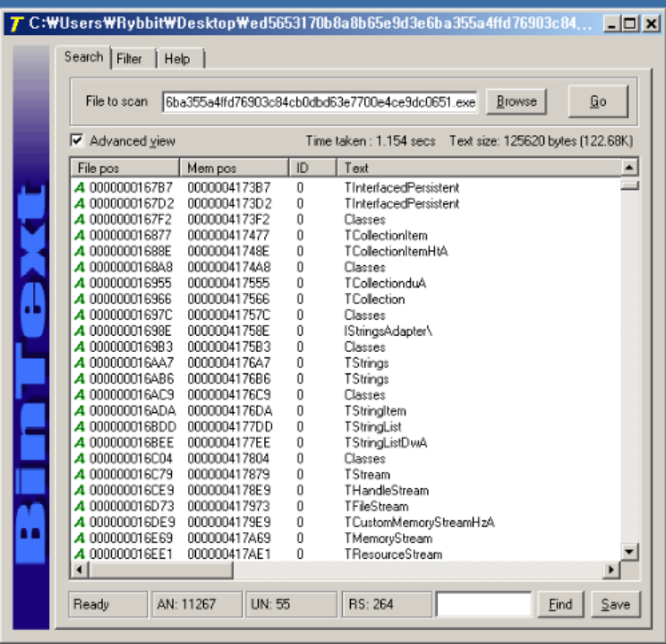Screen dimensions: 666x644
Task: Click ANSI icon on row 0000000168A8
Action: [x=80, y=267]
